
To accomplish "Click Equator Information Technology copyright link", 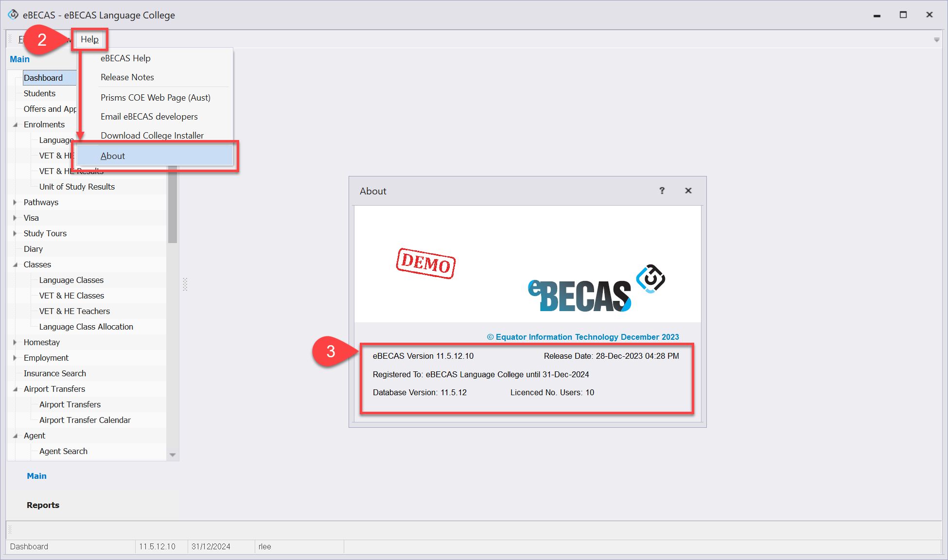I will [x=583, y=337].
